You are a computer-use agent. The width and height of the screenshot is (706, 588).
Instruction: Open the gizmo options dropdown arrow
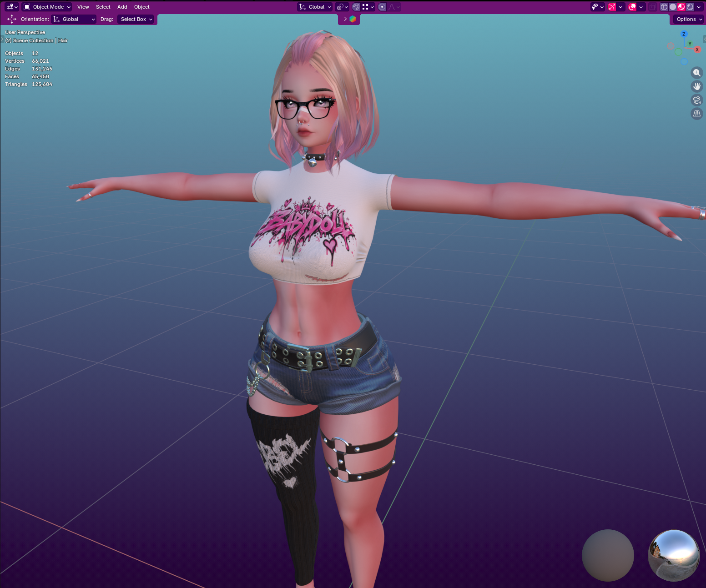coord(620,7)
